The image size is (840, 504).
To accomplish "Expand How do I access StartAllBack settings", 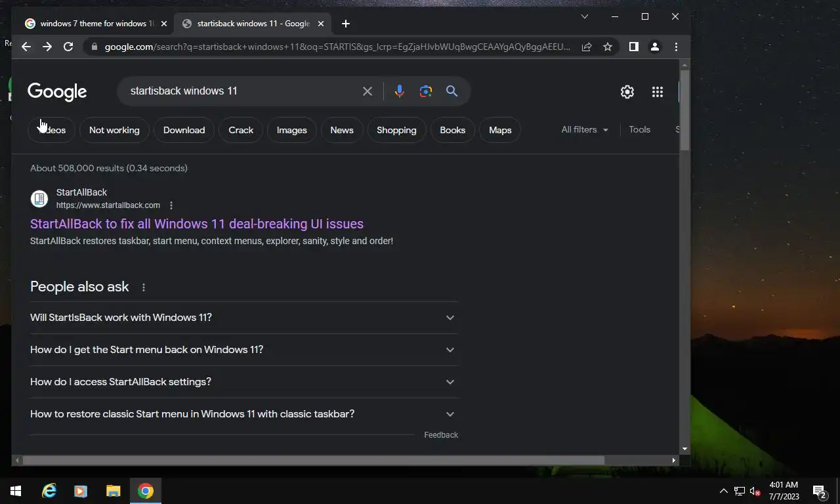I will [244, 382].
